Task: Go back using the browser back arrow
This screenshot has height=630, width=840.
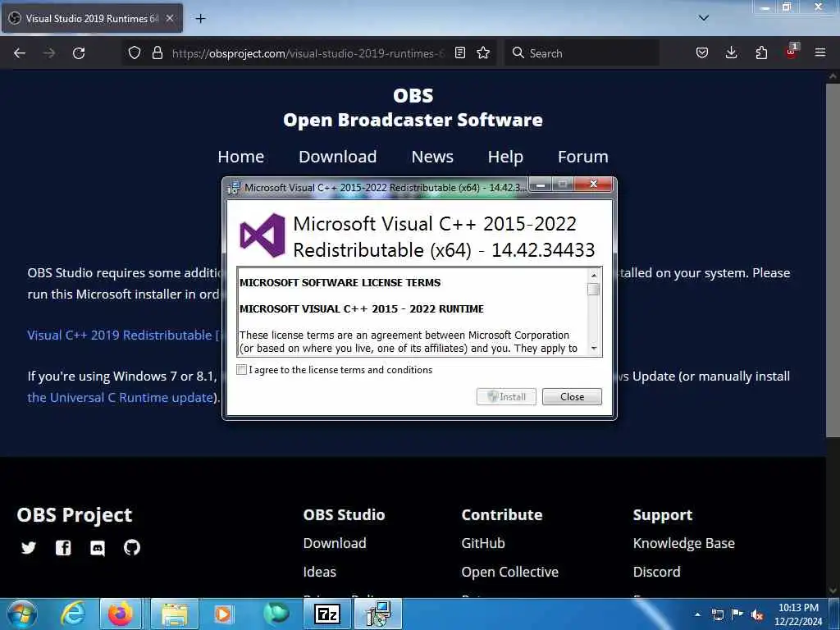Action: click(x=20, y=53)
